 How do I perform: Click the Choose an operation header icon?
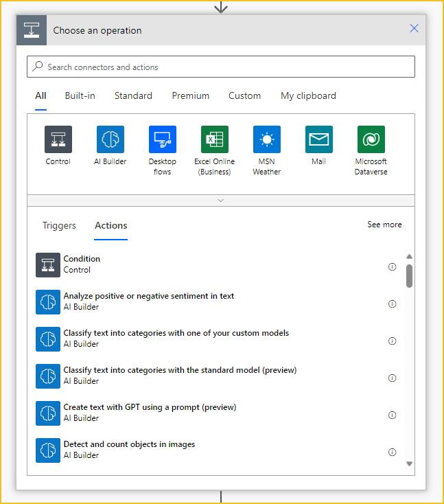[32, 30]
